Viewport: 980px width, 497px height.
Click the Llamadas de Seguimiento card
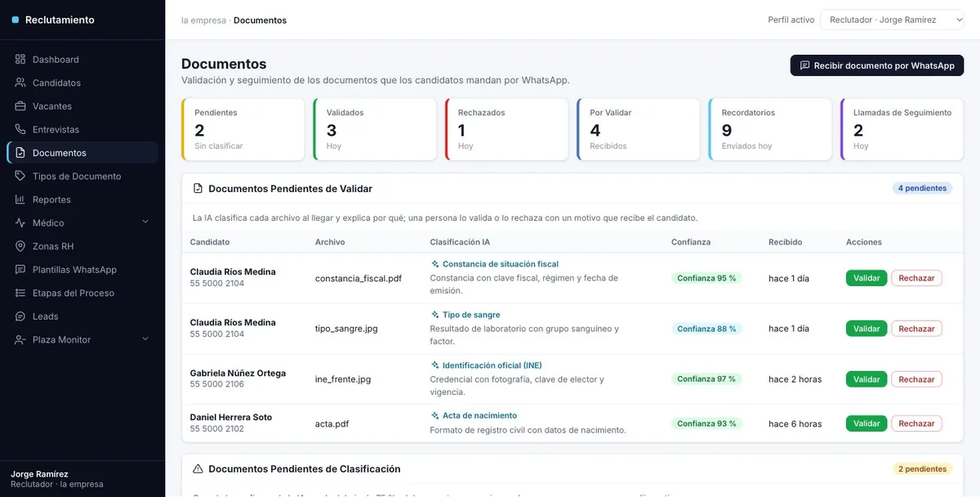pyautogui.click(x=902, y=129)
